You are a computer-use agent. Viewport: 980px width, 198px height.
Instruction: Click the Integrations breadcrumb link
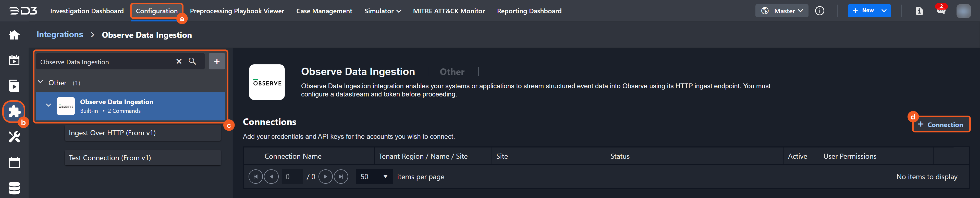(60, 35)
